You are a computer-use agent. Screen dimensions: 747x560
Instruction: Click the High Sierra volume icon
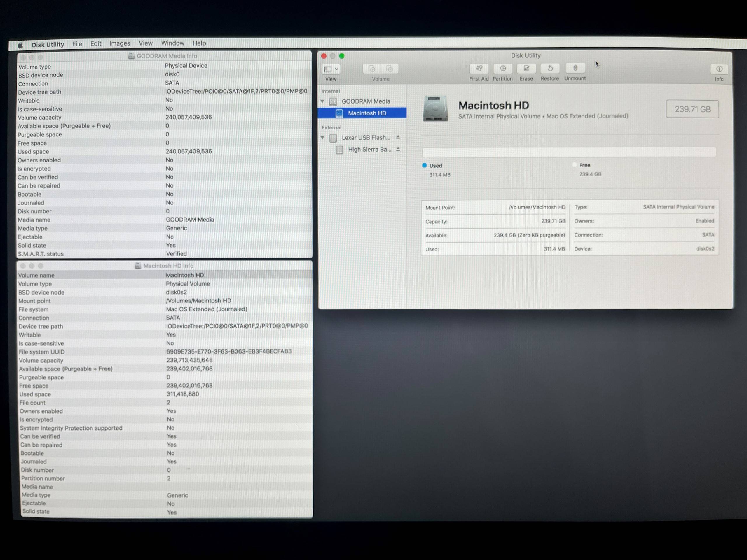tap(339, 150)
